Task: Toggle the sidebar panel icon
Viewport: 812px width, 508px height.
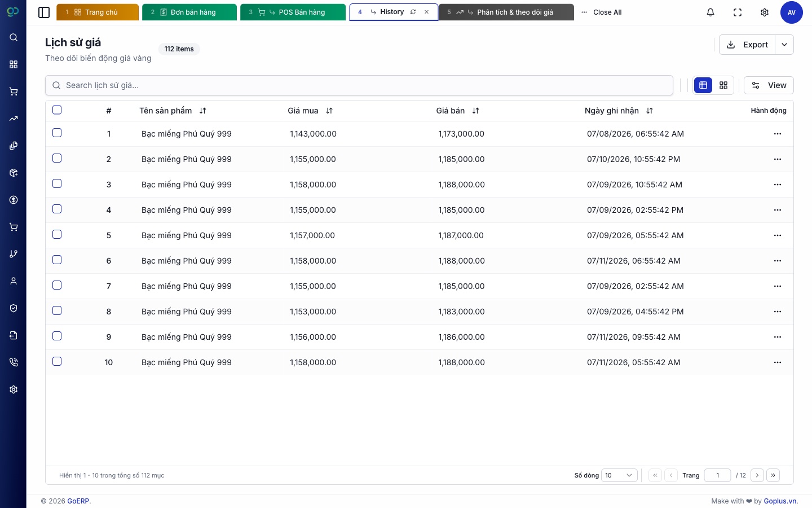Action: 44,12
